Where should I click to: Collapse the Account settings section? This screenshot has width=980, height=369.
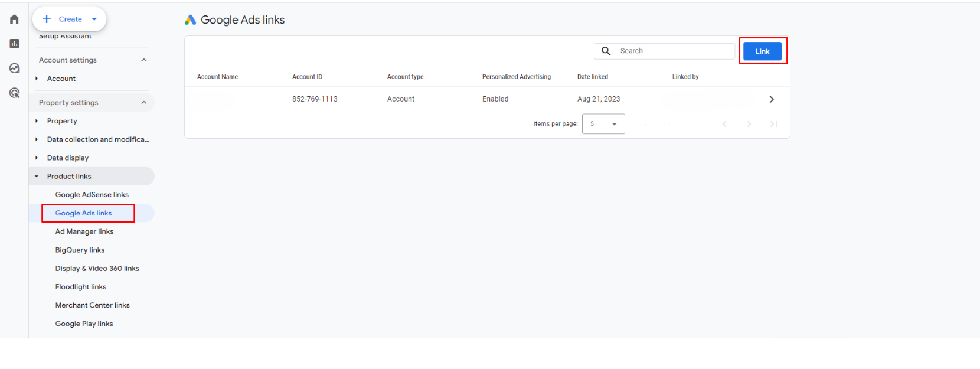(x=143, y=60)
